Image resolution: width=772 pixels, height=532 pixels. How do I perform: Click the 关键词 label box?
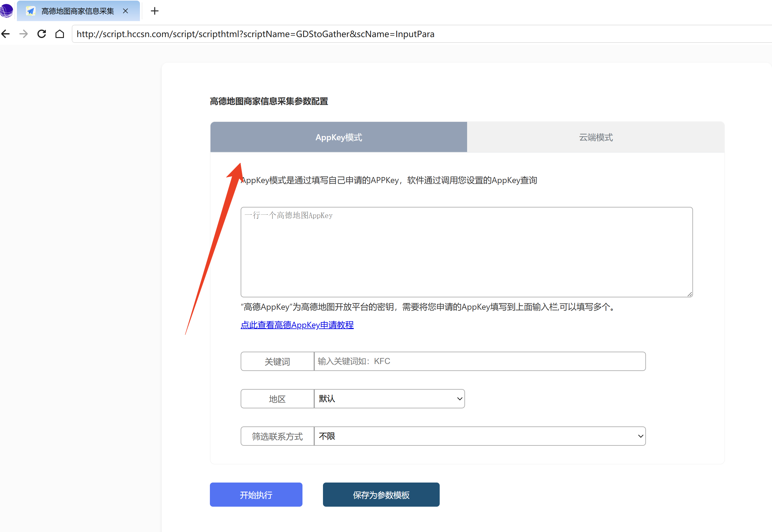point(277,361)
